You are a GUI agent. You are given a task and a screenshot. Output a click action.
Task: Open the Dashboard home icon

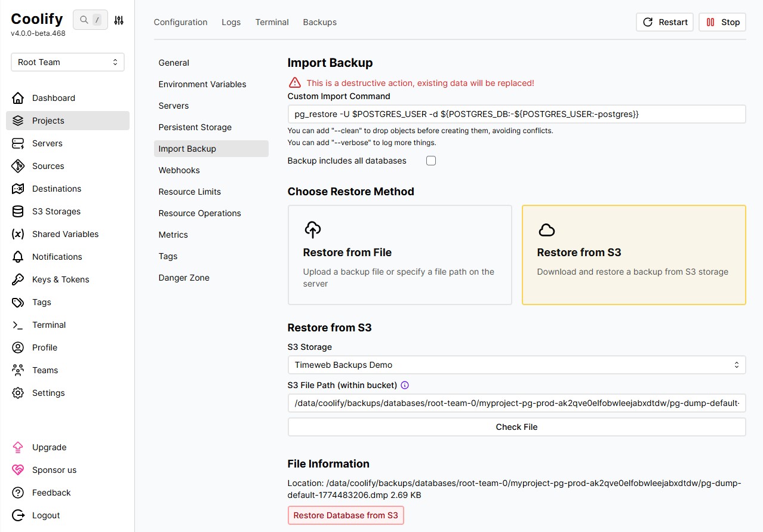click(18, 98)
